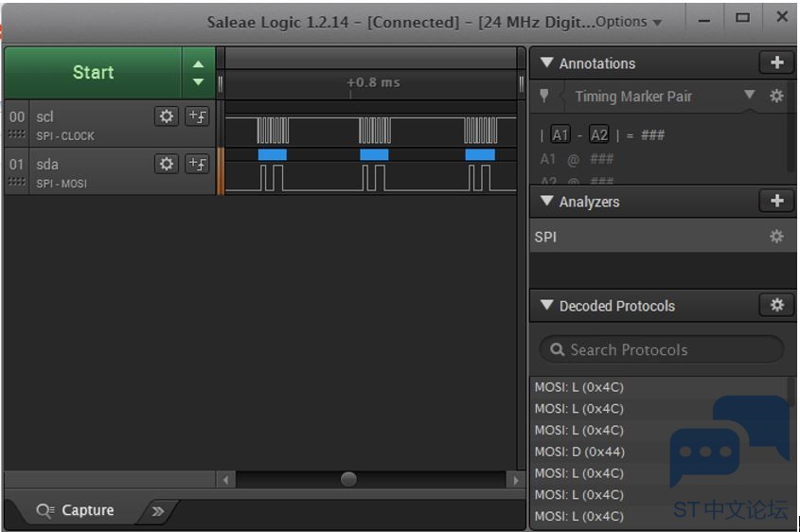Set trigger edge on scl channel

[197, 116]
